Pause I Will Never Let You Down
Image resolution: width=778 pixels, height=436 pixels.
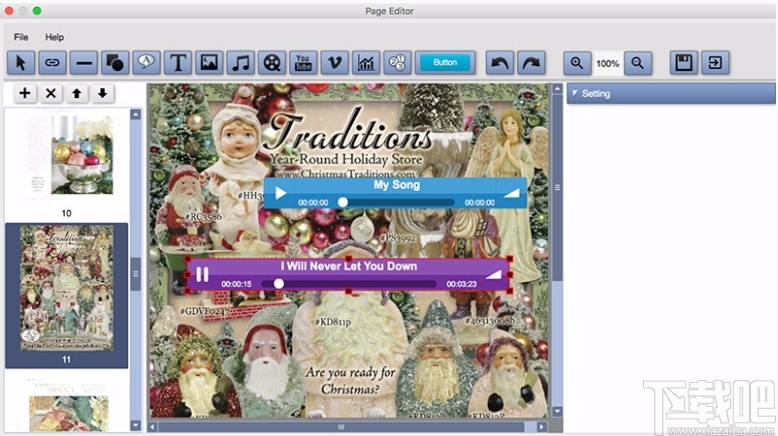tap(202, 274)
